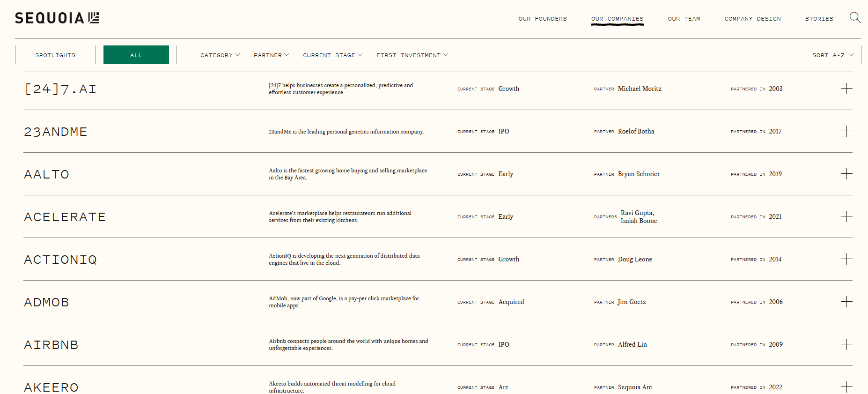Screen dimensions: 868x394
Task: Click the partnered year 2022
Action: click(775, 387)
